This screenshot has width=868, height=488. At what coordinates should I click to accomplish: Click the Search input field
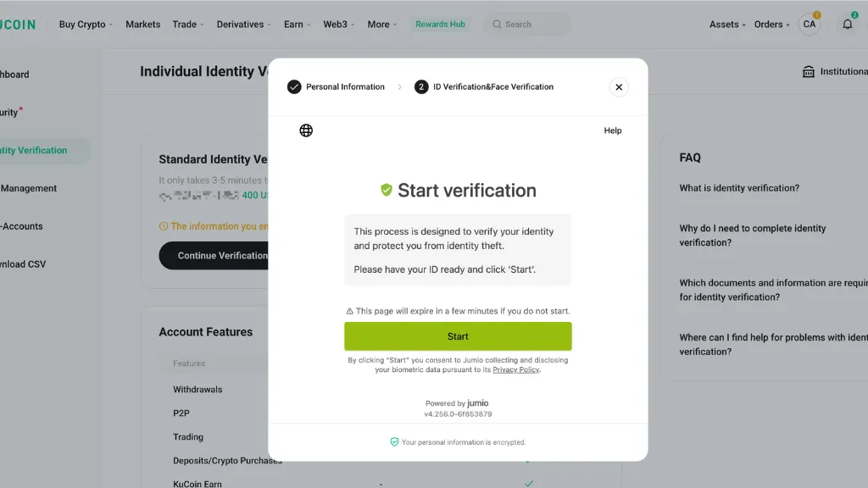click(527, 25)
